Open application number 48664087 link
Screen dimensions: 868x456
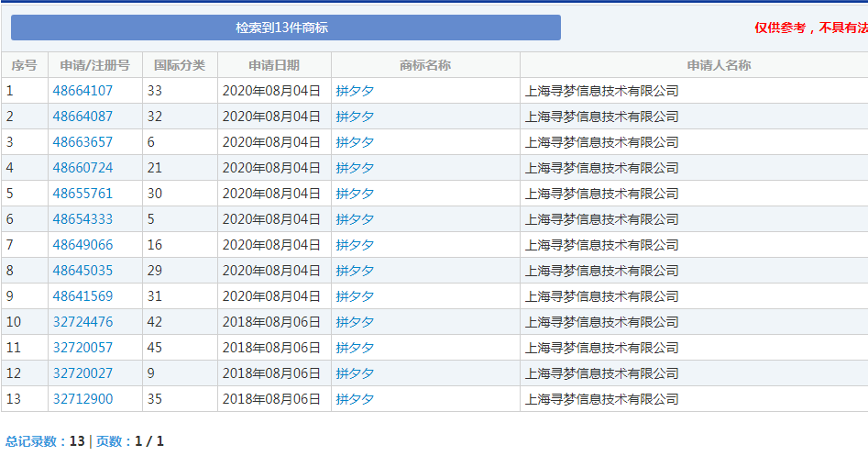point(82,117)
